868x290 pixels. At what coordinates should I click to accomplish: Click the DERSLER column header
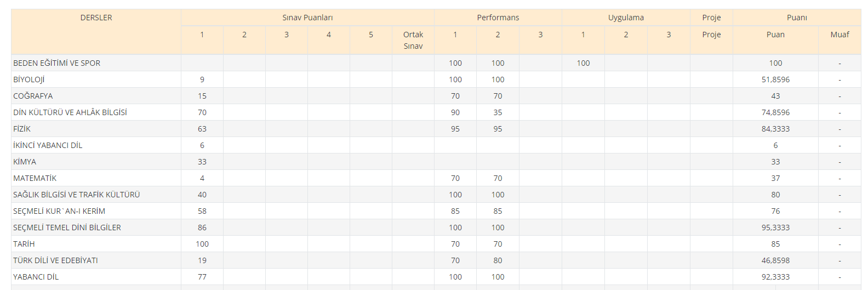point(96,18)
